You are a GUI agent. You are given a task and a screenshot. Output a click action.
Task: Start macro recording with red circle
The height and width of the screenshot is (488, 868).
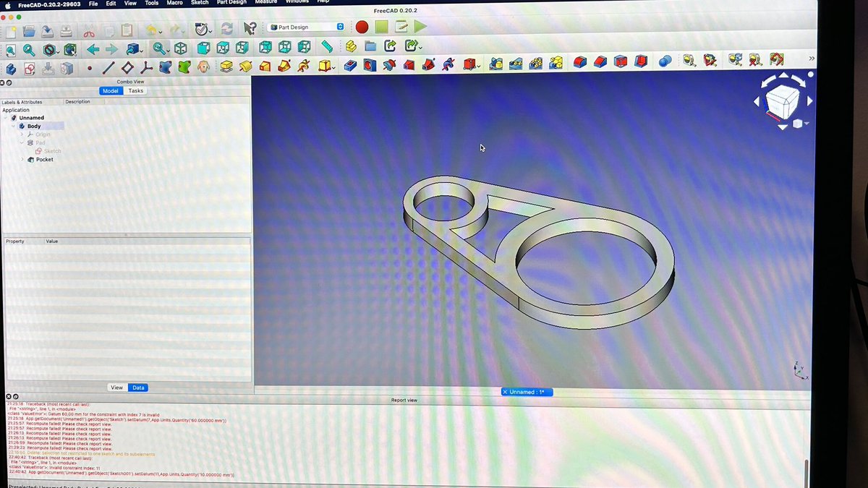(x=362, y=27)
